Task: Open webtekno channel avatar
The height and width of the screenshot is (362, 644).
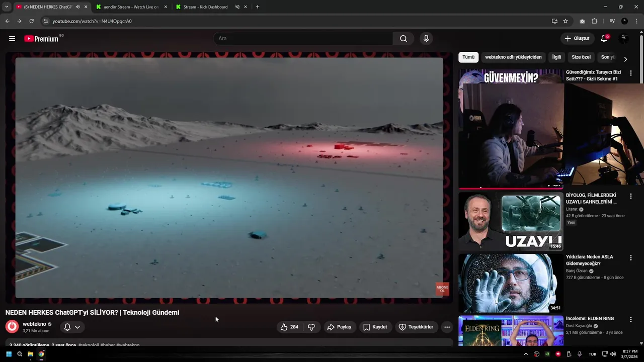Action: pos(12,327)
